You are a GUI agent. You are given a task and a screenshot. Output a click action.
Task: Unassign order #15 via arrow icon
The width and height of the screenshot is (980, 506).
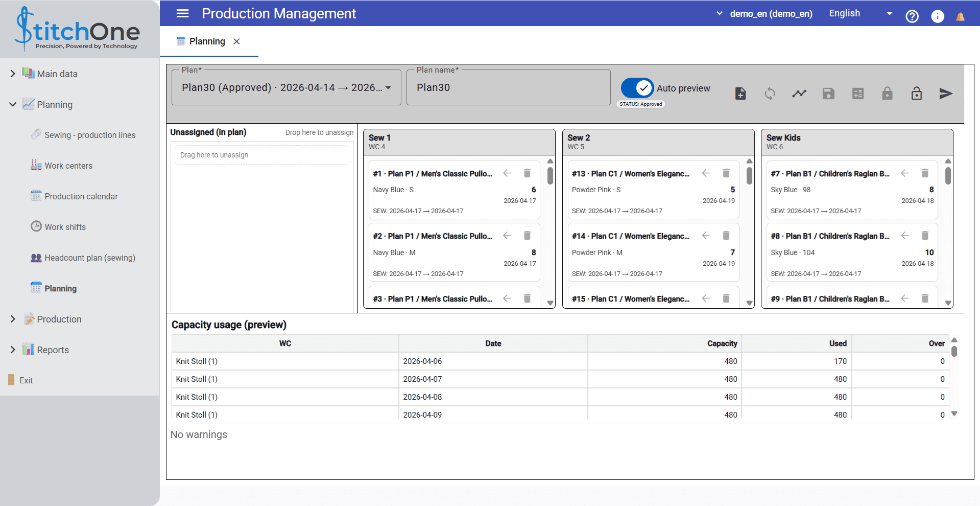point(706,298)
